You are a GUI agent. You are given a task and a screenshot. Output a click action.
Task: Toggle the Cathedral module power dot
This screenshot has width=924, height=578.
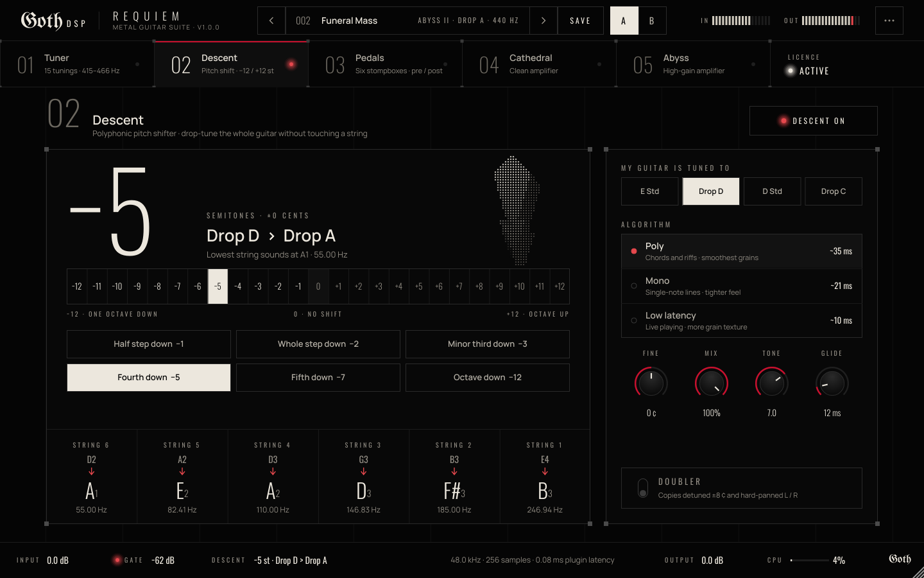pos(599,64)
